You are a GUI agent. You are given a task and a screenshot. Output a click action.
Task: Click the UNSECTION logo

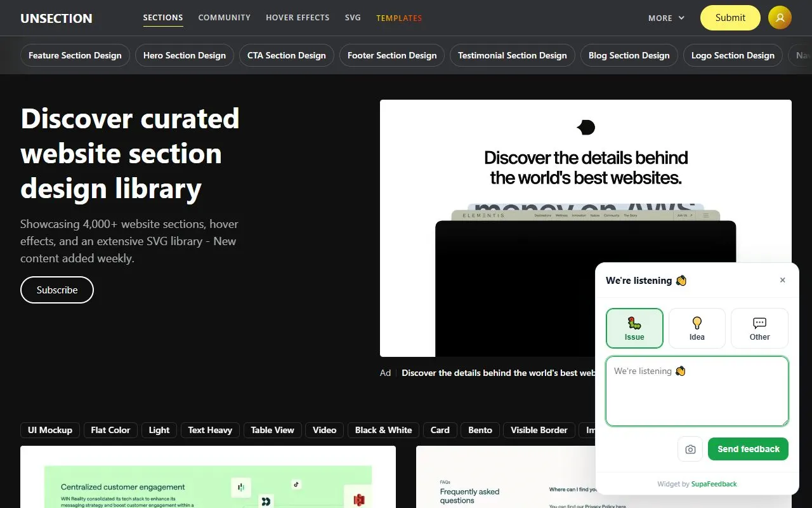pos(56,18)
